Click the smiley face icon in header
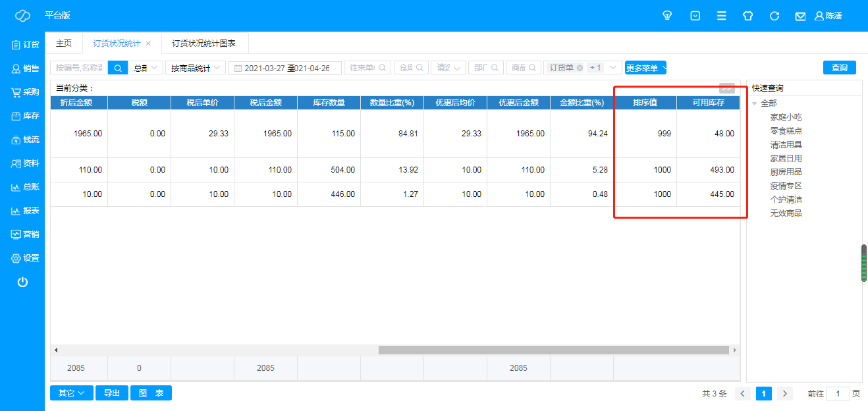The width and height of the screenshot is (868, 411). coord(695,16)
